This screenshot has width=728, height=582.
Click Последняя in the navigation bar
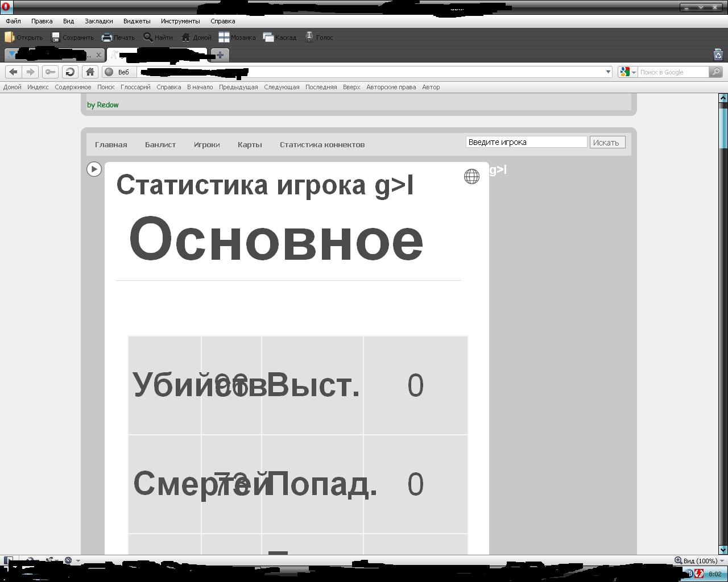click(321, 87)
